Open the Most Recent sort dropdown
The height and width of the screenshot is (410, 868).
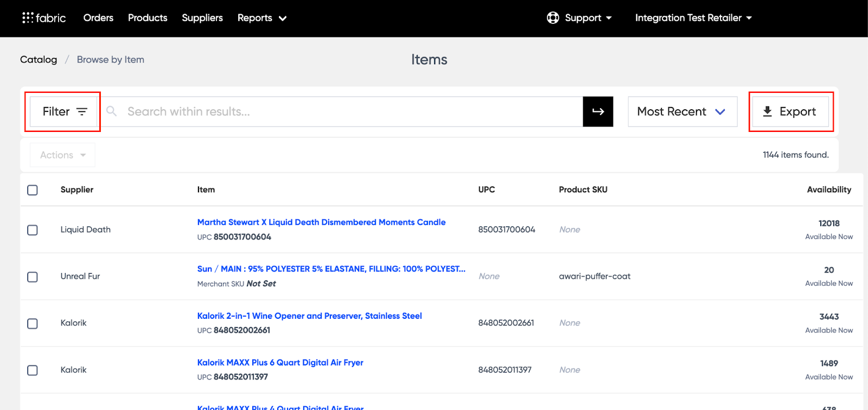coord(682,111)
